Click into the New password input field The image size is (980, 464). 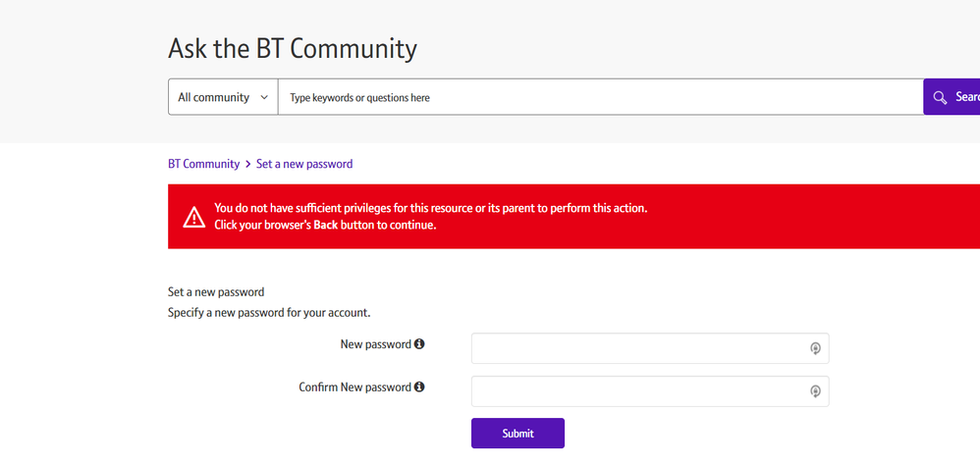point(638,348)
